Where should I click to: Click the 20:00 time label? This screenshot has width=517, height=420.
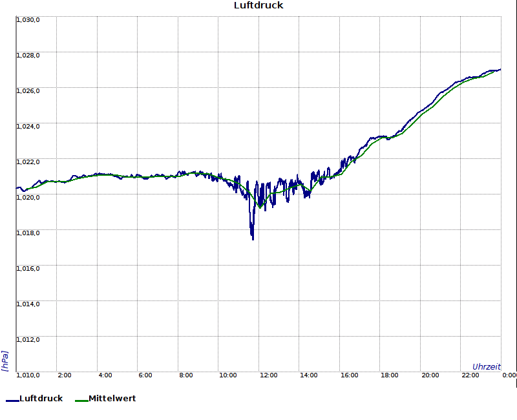click(430, 375)
